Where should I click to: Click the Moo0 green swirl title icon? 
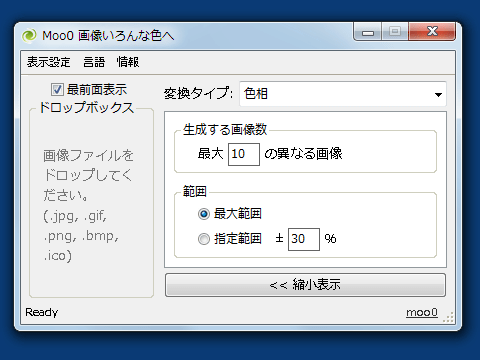click(x=29, y=36)
